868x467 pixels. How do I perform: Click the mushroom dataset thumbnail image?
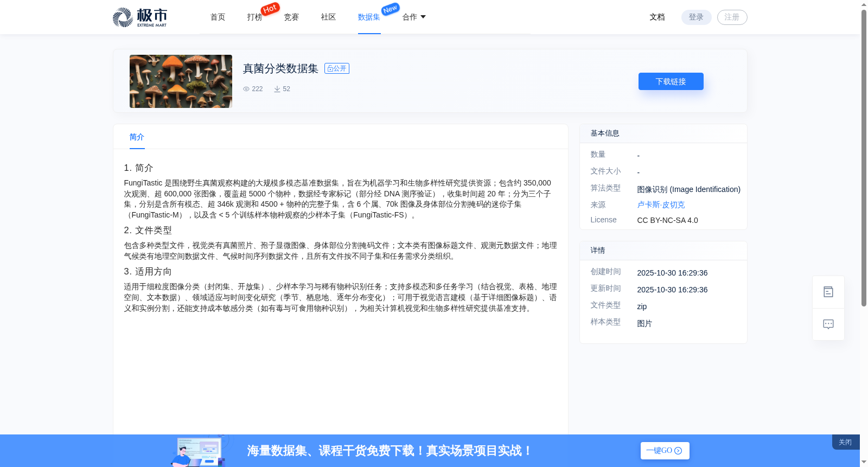(181, 81)
